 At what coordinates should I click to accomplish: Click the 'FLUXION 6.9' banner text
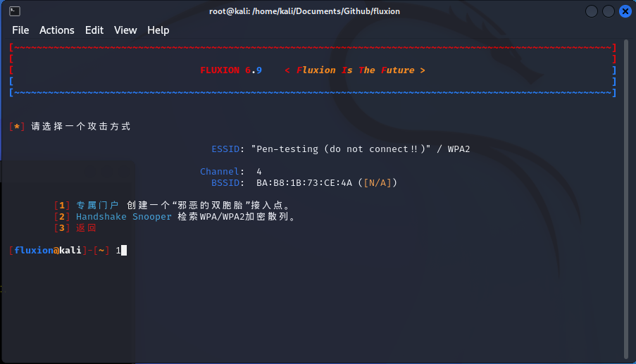pyautogui.click(x=231, y=70)
